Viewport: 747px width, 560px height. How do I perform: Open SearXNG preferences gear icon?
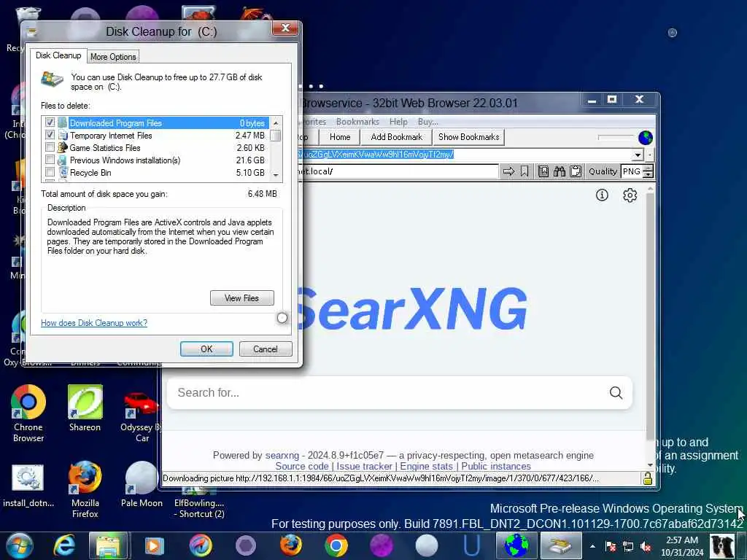[x=630, y=195]
